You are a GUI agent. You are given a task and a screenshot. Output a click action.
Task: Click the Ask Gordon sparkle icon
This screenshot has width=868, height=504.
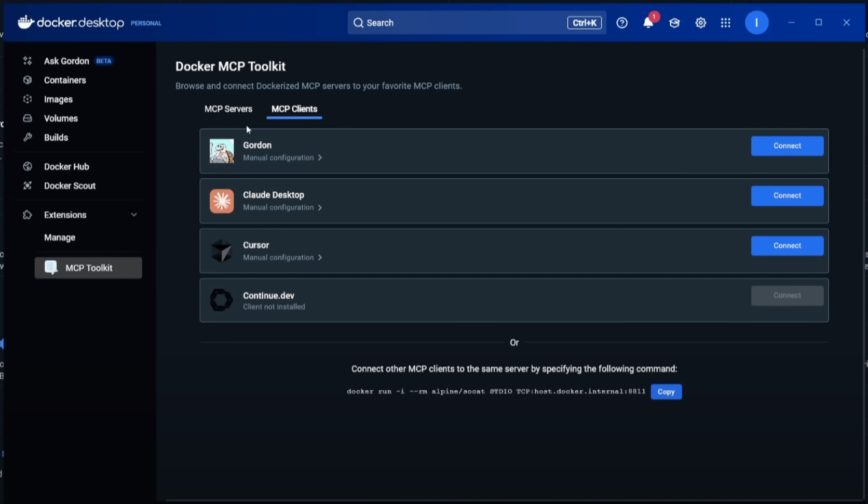(x=28, y=61)
